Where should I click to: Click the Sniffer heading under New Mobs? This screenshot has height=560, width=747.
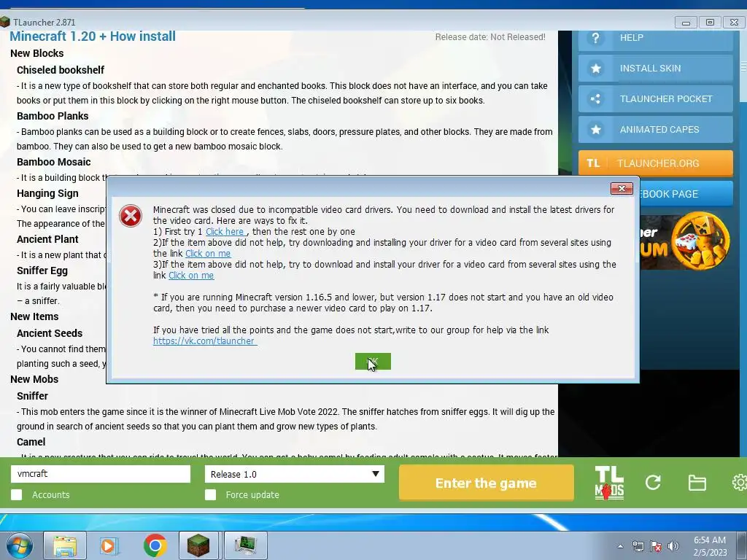32,396
